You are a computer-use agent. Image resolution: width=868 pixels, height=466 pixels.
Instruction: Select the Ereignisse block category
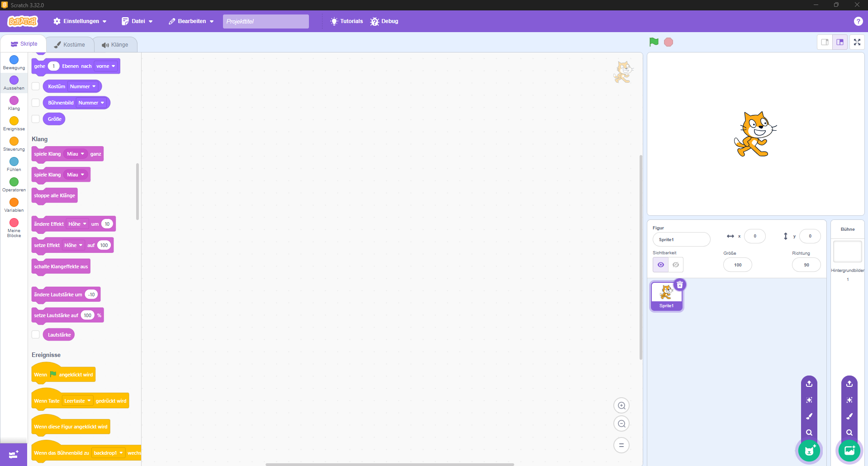14,124
